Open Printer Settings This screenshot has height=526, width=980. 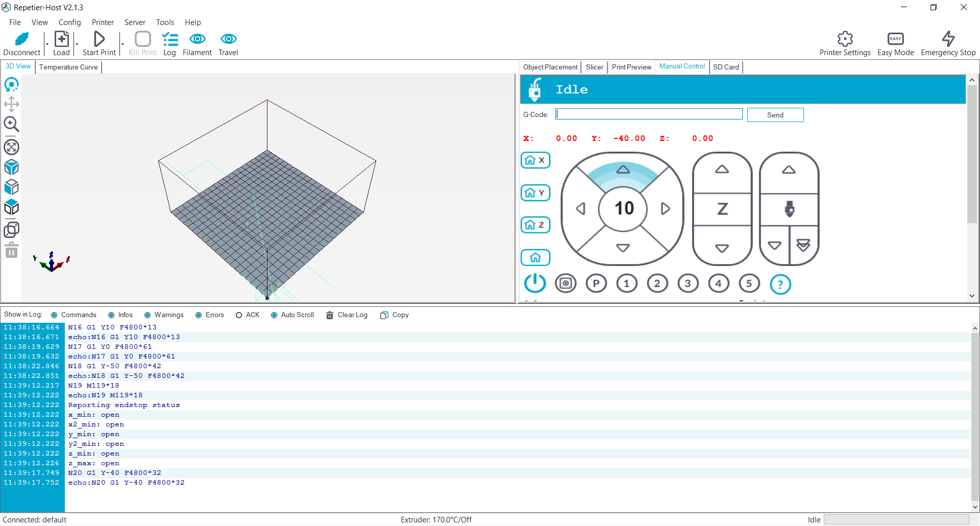point(845,43)
